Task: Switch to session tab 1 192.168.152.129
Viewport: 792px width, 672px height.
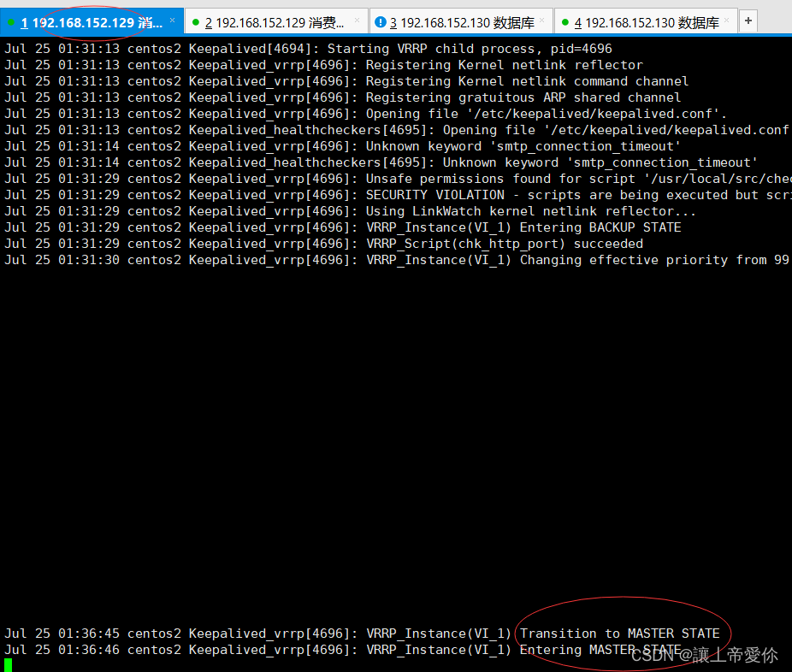Action: click(92, 22)
